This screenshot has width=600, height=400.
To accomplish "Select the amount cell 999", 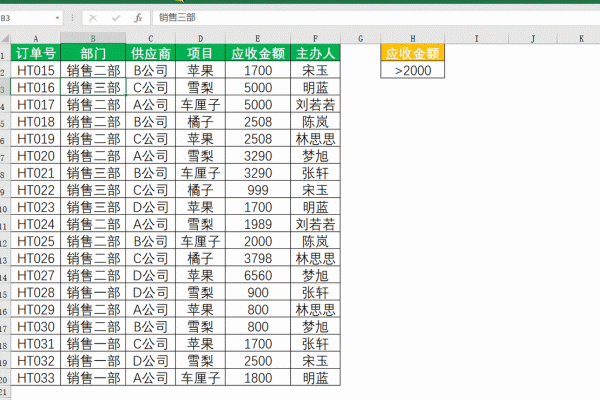I will point(258,190).
